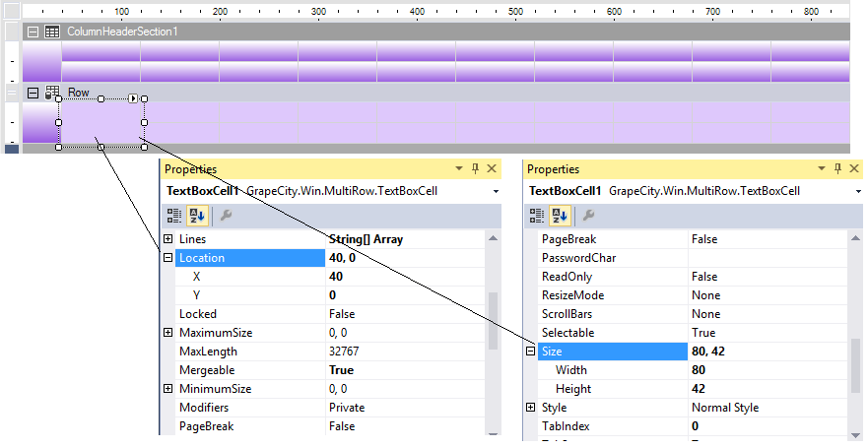The image size is (868, 448).
Task: Collapse the Size property node
Action: coord(531,352)
